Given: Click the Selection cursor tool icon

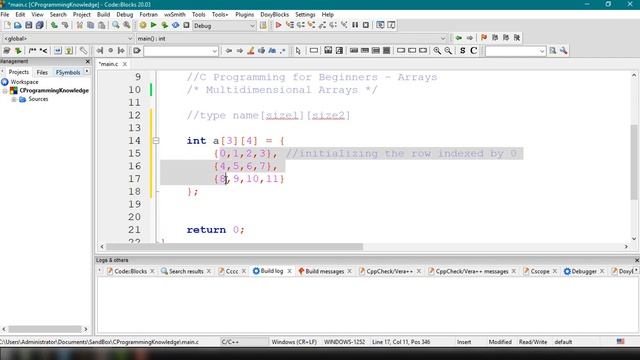Looking at the screenshot, I should pos(298,51).
